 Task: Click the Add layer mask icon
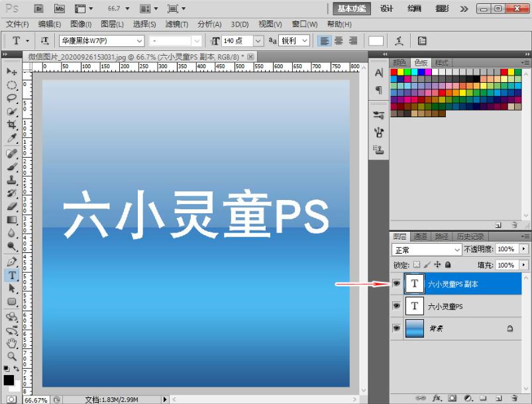click(x=452, y=397)
